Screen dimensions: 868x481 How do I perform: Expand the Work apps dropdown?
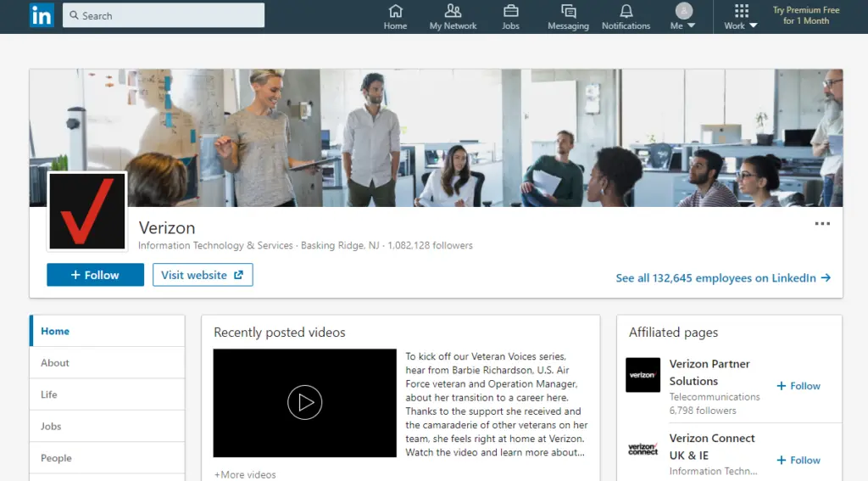tap(741, 17)
